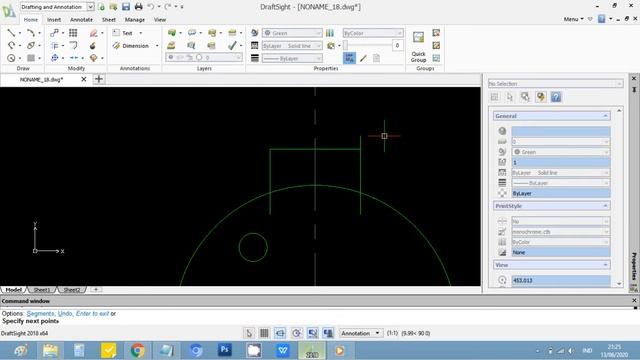Open the Home ribbon tab

click(31, 20)
